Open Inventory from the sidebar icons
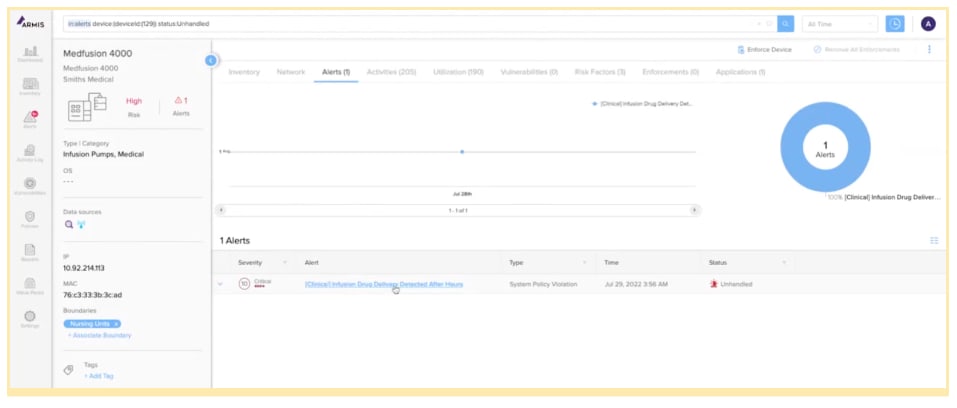Viewport: 957px width, 408px height. coord(30,86)
